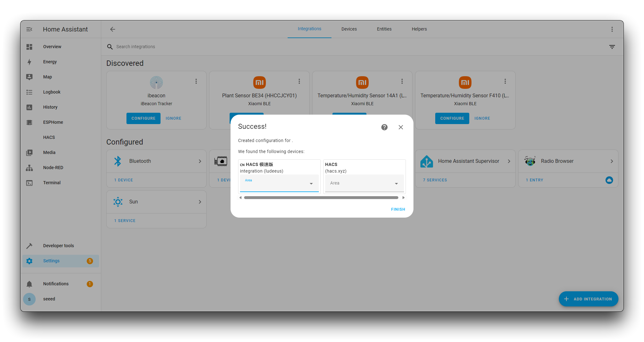This screenshot has width=644, height=342.
Task: Open Plant Sensor BE34 card options menu
Action: [299, 81]
